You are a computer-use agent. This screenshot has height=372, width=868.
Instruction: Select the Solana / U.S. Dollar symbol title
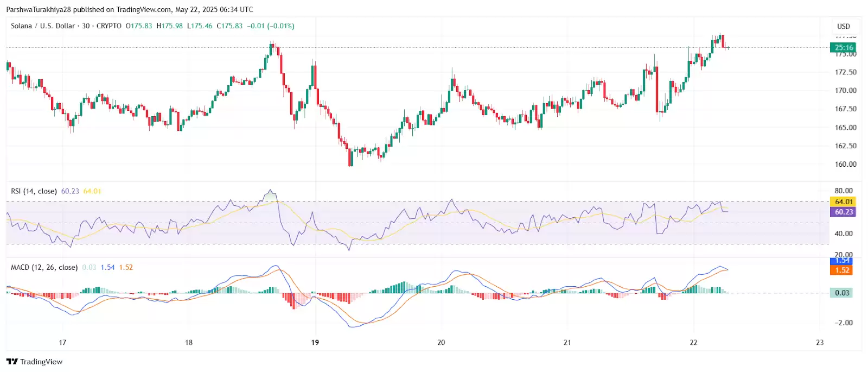(x=43, y=26)
